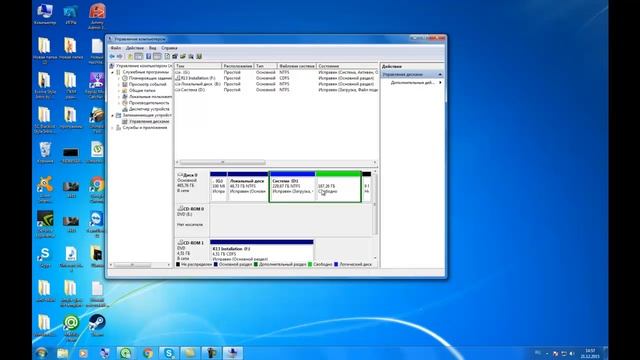The height and width of the screenshot is (360, 640).
Task: Click the blue Help toolbar icon
Action: (149, 56)
